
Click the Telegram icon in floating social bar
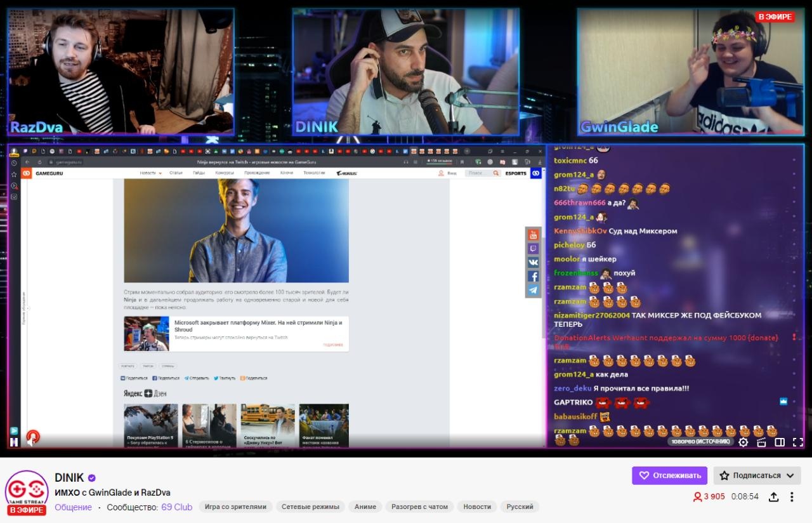click(x=533, y=289)
